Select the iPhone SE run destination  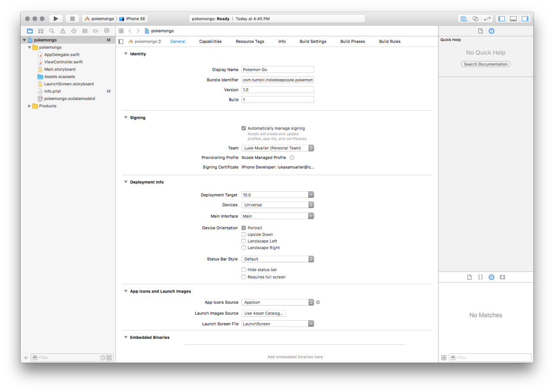(132, 19)
